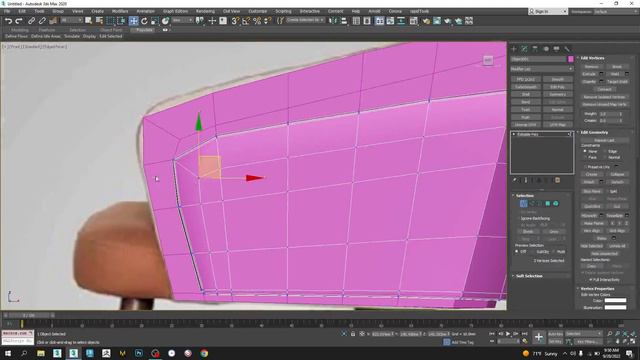Switch to the Utilities wrench panel
This screenshot has width=640, height=360.
567,49
